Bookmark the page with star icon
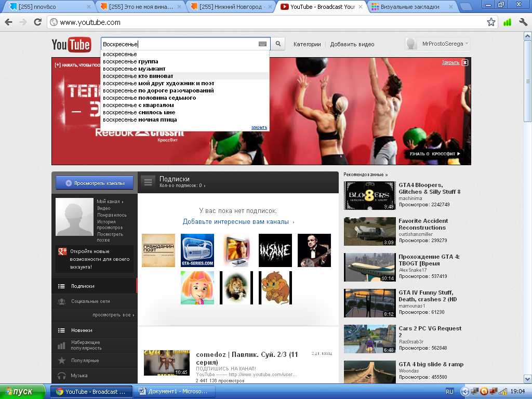The image size is (532, 399). pyautogui.click(x=491, y=22)
